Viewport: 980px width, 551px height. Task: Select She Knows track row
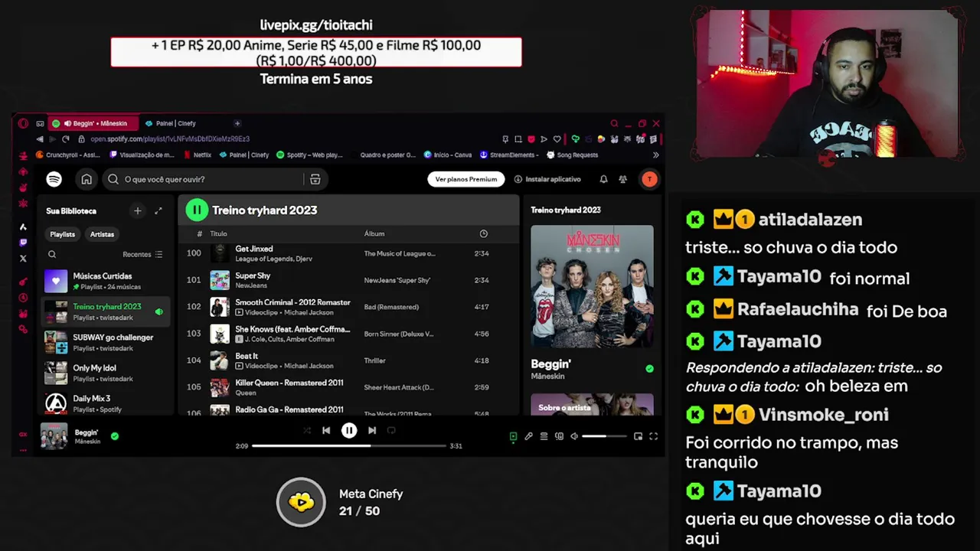click(348, 334)
